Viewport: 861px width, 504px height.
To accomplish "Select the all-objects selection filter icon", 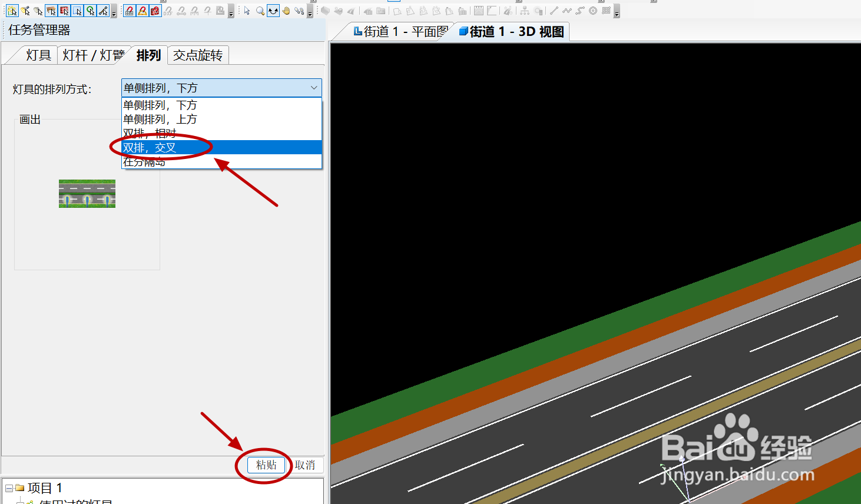I will click(12, 11).
